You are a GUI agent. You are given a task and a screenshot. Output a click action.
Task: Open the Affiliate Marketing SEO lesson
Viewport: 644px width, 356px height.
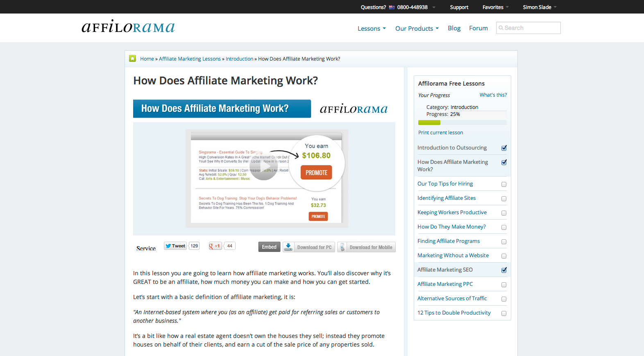pos(445,270)
